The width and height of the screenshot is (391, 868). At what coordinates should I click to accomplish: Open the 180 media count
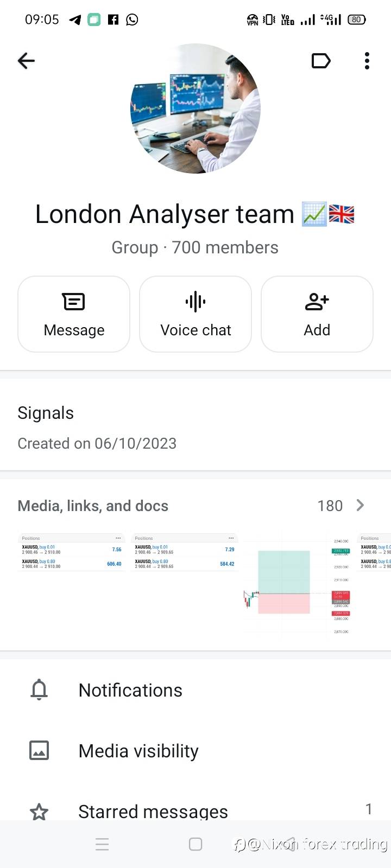(330, 506)
